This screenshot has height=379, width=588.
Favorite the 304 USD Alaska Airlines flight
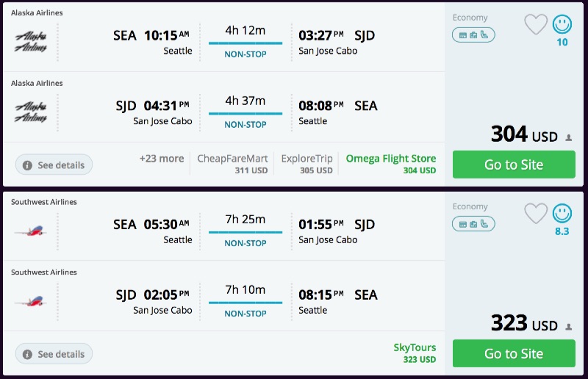coord(536,24)
